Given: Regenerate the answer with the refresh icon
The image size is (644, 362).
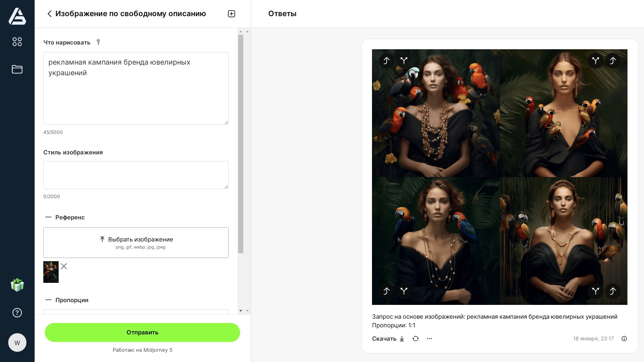Looking at the screenshot, I should coord(416,339).
